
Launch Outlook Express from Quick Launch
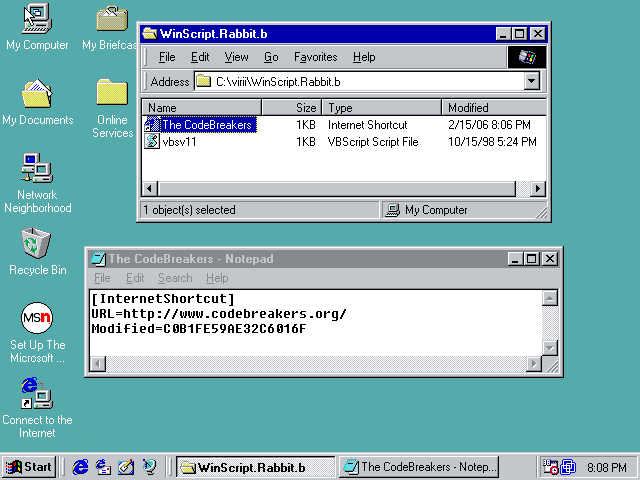103,467
